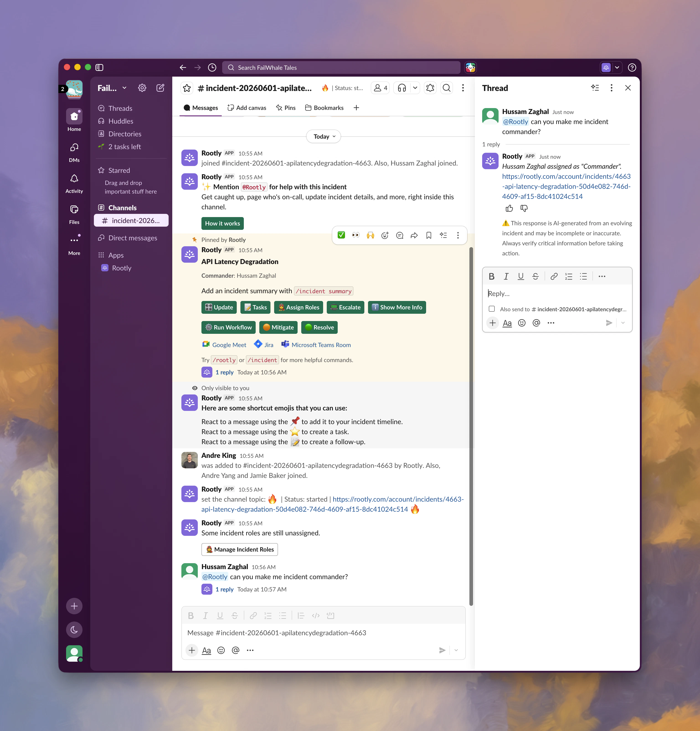Viewport: 700px width, 731px height.
Task: Save message for later bookmark icon
Action: [429, 235]
